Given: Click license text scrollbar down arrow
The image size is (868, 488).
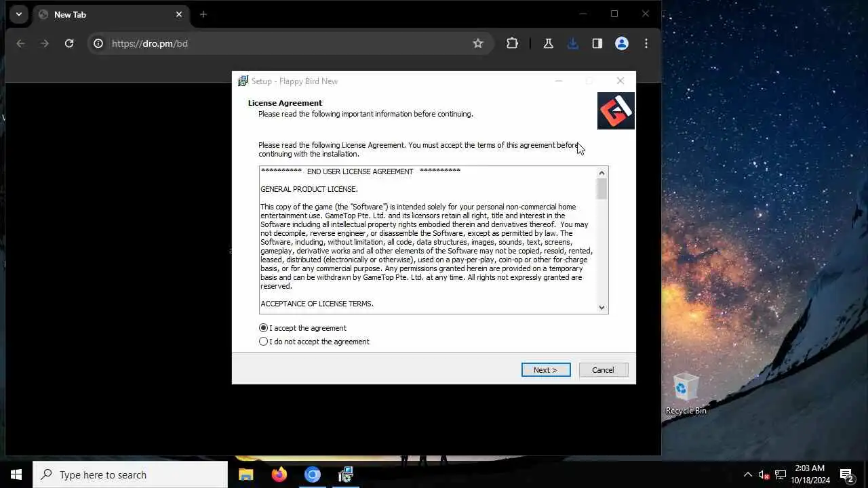Looking at the screenshot, I should click(x=602, y=308).
